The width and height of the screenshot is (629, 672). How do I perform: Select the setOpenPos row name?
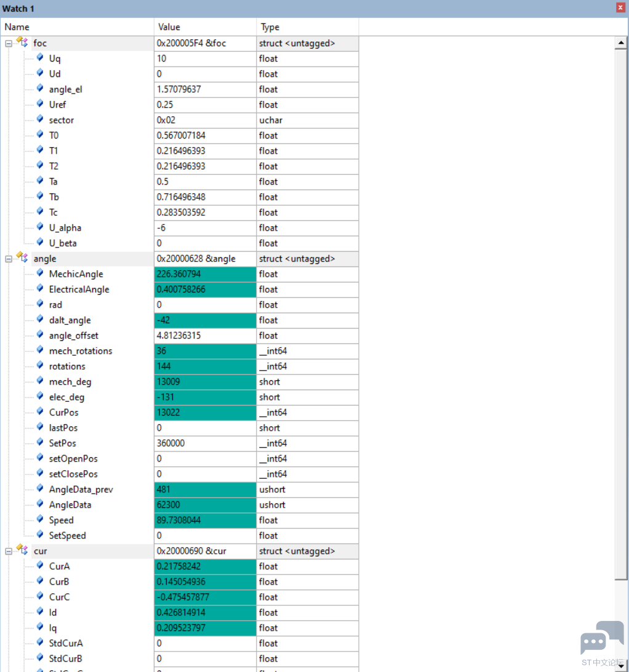tap(73, 459)
